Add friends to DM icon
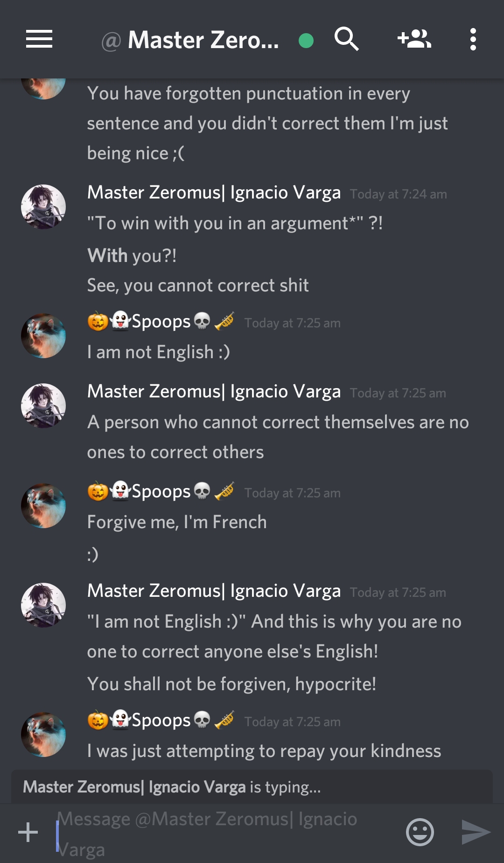Screen dimensions: 504x863 [414, 39]
